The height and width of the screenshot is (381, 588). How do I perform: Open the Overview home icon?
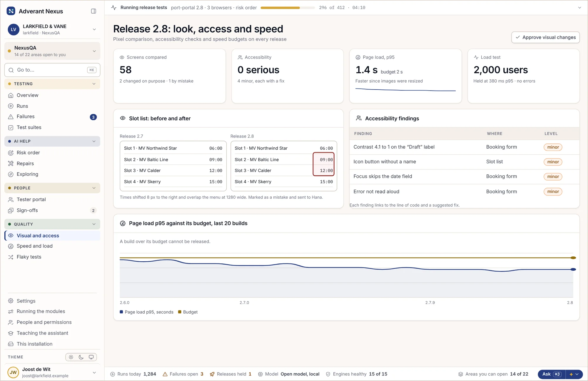pyautogui.click(x=11, y=95)
